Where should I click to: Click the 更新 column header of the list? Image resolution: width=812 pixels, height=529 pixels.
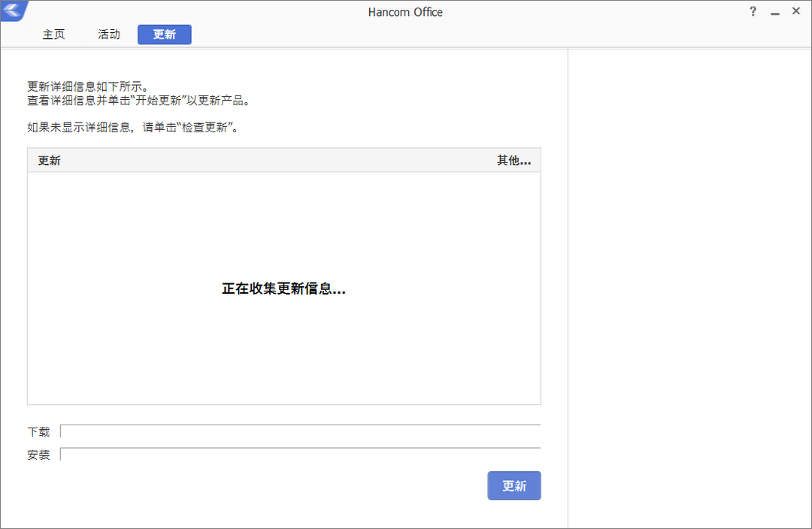[49, 160]
